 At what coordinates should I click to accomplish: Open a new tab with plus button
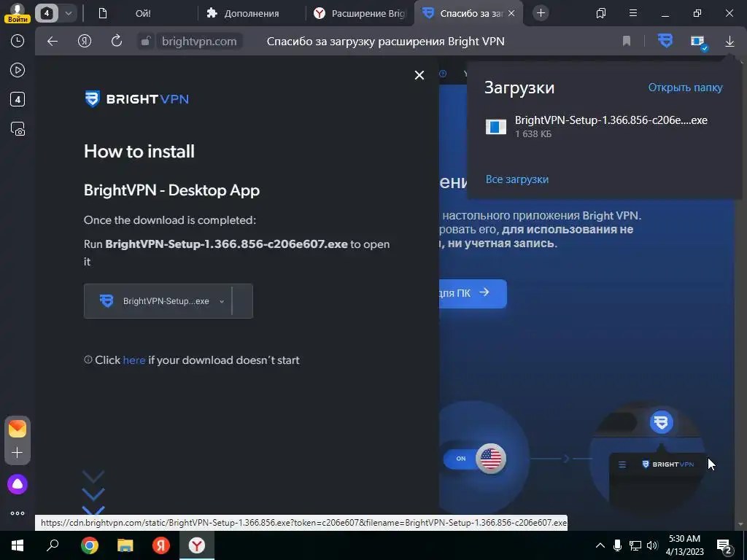click(541, 13)
